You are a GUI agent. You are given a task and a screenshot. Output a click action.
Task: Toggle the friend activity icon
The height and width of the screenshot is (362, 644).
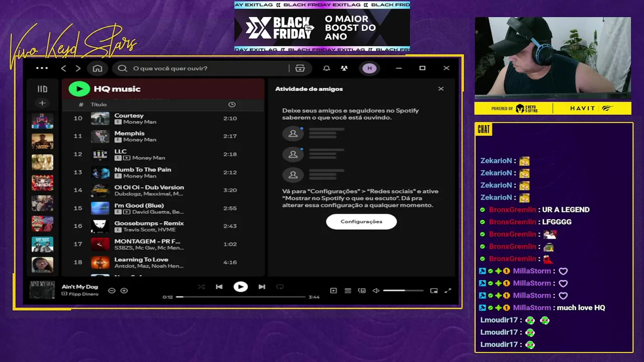tap(344, 68)
